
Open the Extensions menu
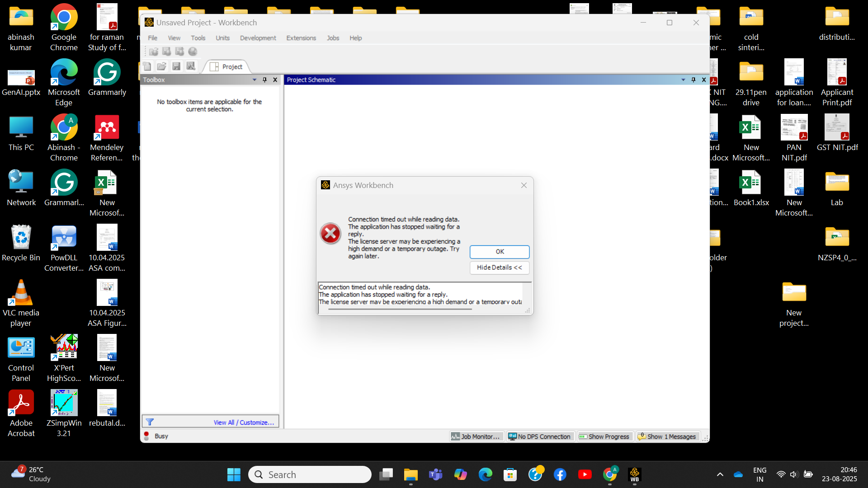pos(301,38)
